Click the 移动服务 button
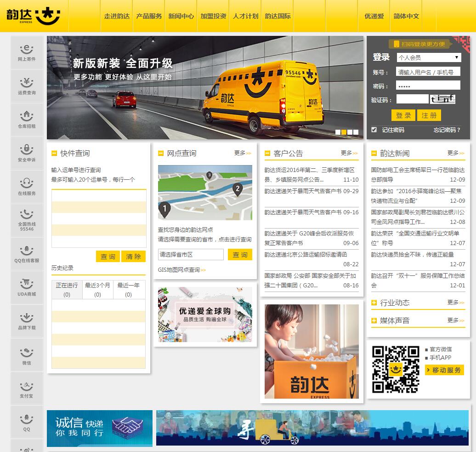The image size is (476, 452). [444, 370]
